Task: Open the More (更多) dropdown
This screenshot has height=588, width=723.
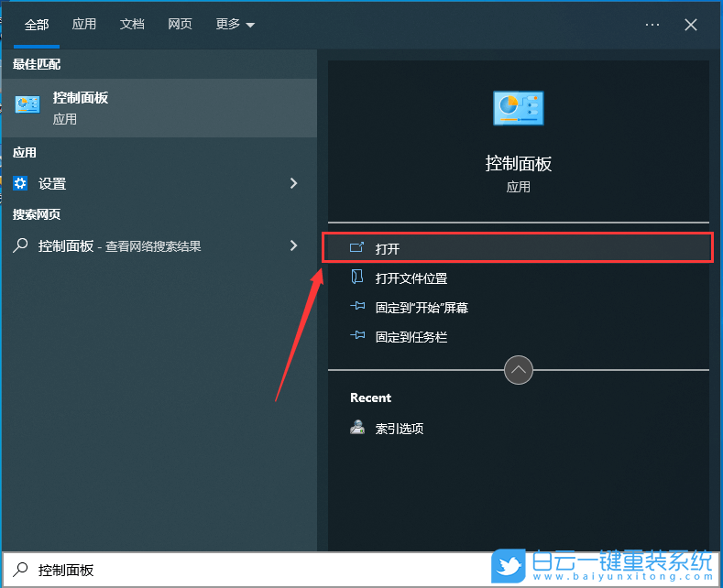Action: [236, 25]
